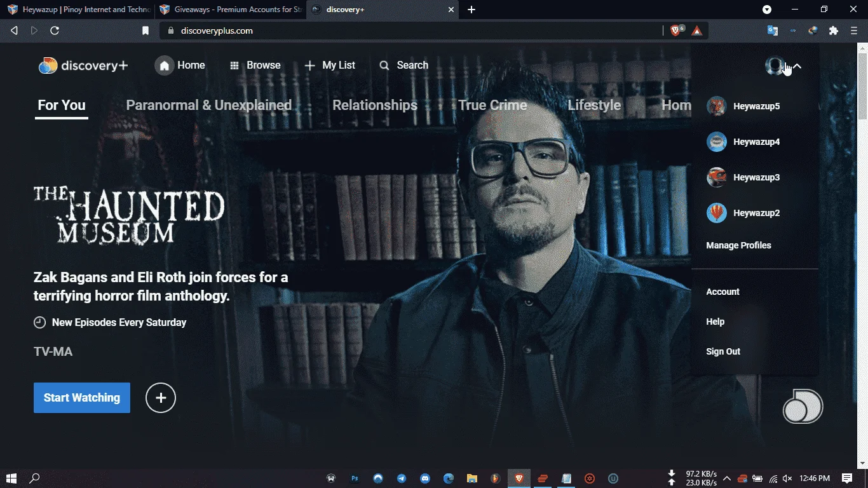This screenshot has width=868, height=488.
Task: Sign Out of discovery+
Action: [723, 351]
